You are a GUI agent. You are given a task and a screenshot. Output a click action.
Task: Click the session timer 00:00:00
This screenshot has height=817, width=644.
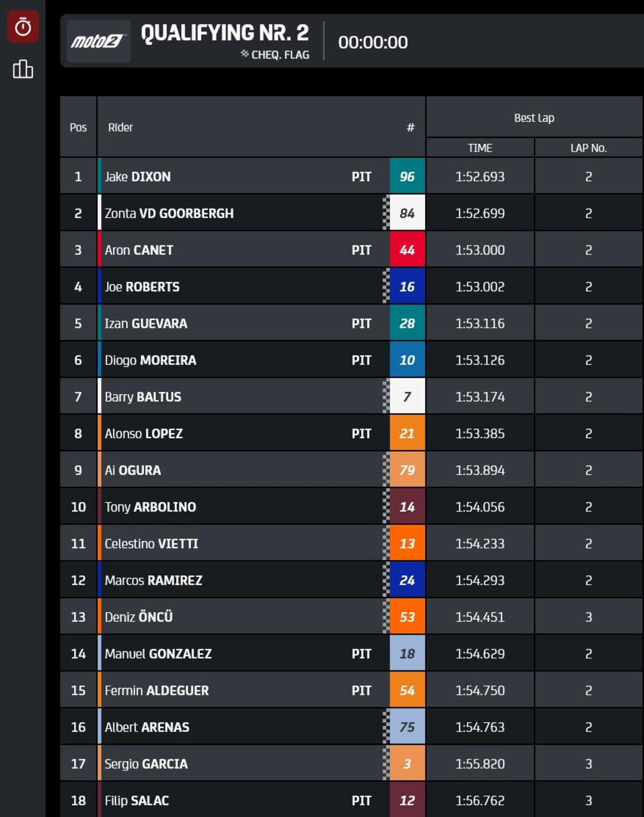(x=373, y=42)
